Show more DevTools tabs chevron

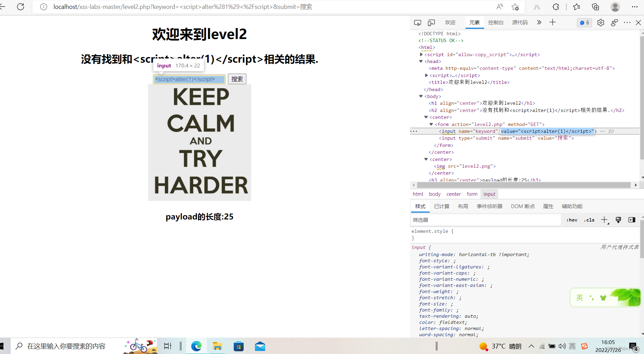539,22
